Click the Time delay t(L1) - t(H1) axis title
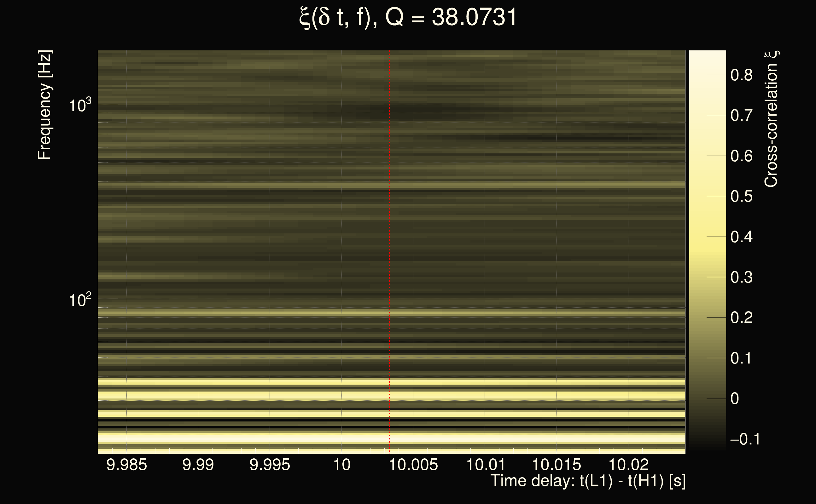The image size is (816, 504). coord(588,481)
